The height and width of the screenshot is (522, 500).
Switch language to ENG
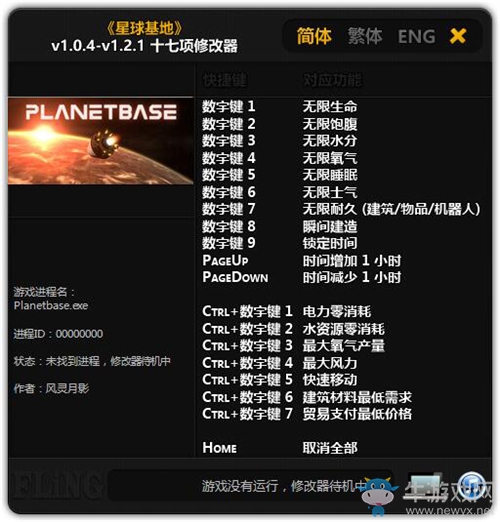pyautogui.click(x=417, y=36)
